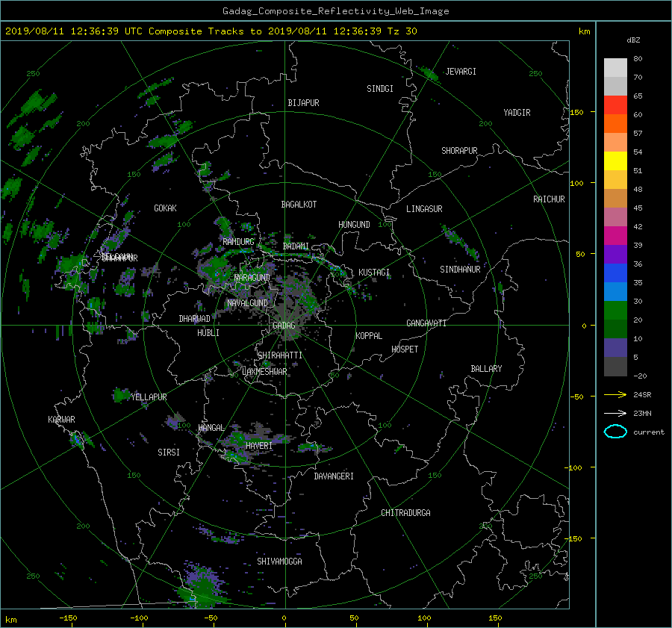Click the GOKAK city label
This screenshot has width=672, height=628.
[x=165, y=208]
